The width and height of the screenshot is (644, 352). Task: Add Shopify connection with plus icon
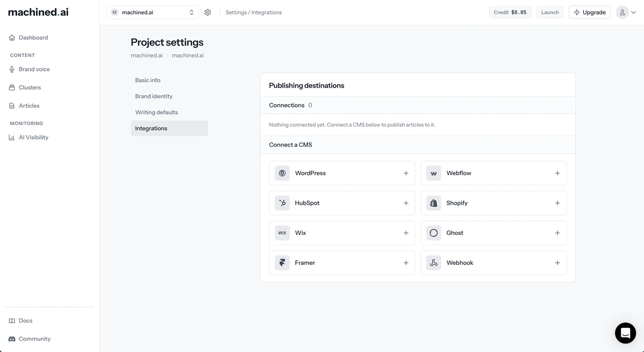point(557,203)
